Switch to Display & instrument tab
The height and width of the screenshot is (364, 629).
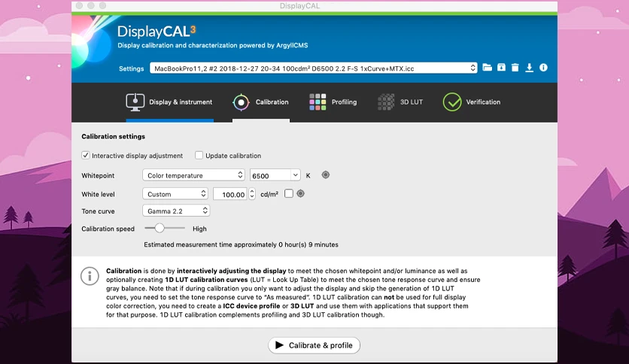pos(181,102)
